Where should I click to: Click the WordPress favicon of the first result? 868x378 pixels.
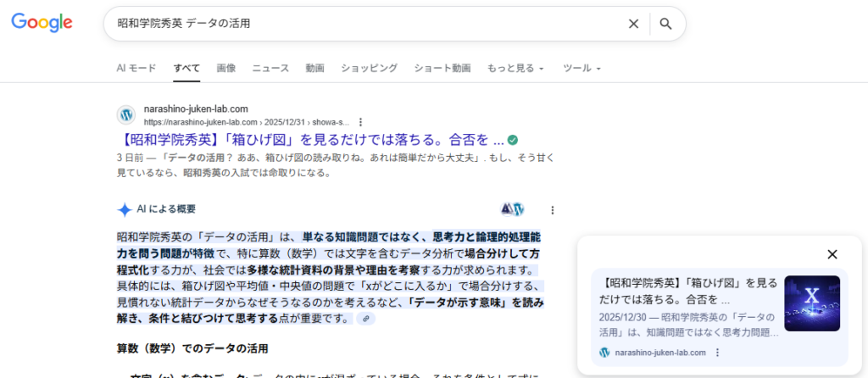[126, 114]
